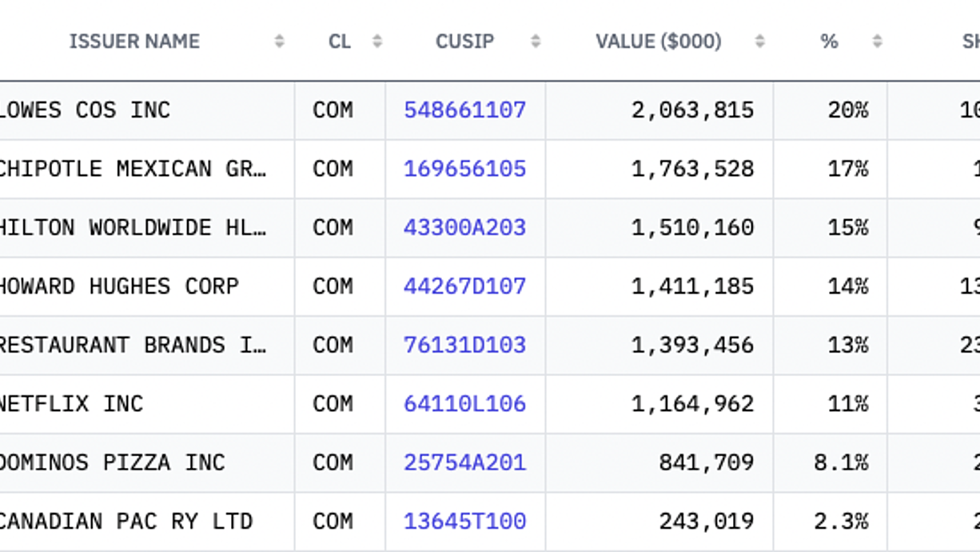The image size is (980, 552).
Task: Select the value 1,510,160
Action: 692,228
